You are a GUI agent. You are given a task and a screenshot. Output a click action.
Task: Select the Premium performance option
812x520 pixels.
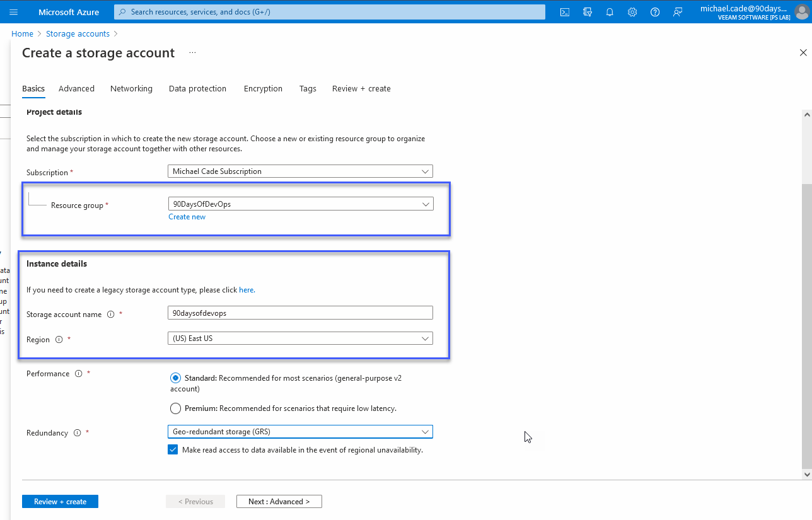(175, 408)
